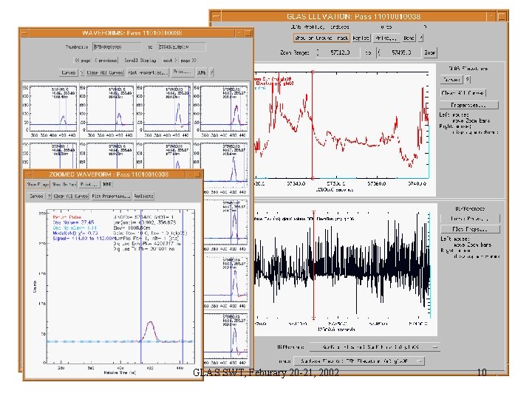Click 'Done' in the GLAS Elevation window
This screenshot has width=532, height=399.
click(409, 38)
